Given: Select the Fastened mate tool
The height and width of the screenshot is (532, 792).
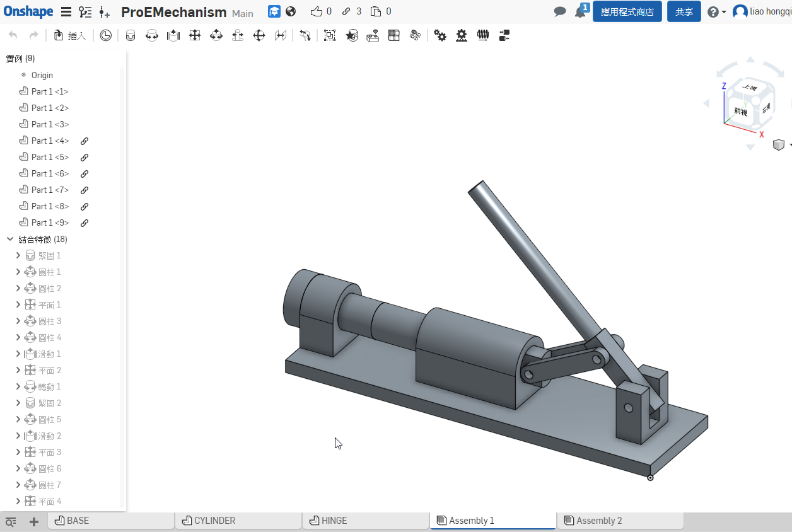Looking at the screenshot, I should point(131,36).
